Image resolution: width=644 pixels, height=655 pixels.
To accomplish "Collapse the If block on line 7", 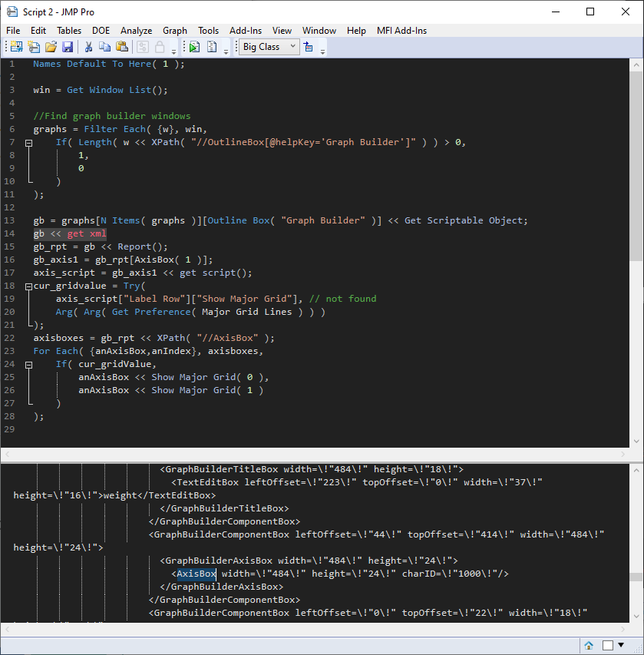I will [28, 141].
